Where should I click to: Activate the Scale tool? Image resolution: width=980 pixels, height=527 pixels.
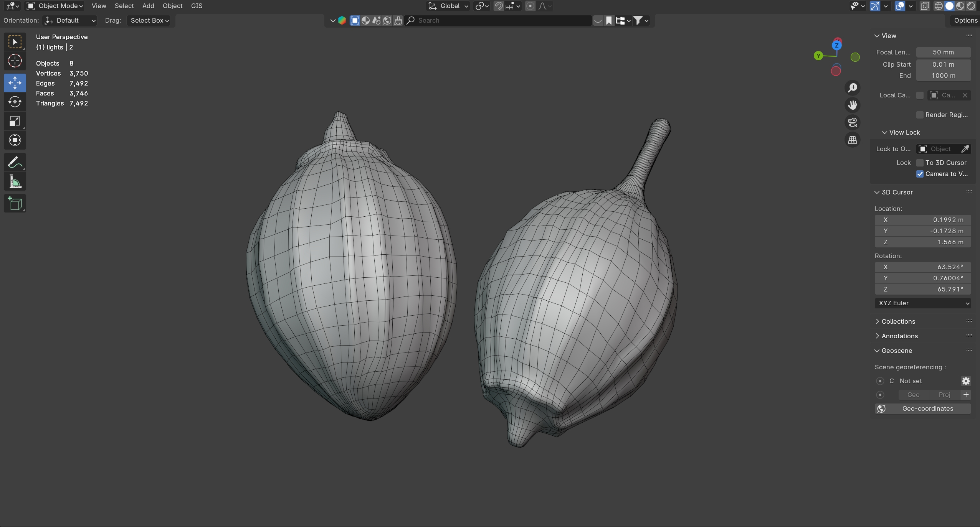point(15,121)
